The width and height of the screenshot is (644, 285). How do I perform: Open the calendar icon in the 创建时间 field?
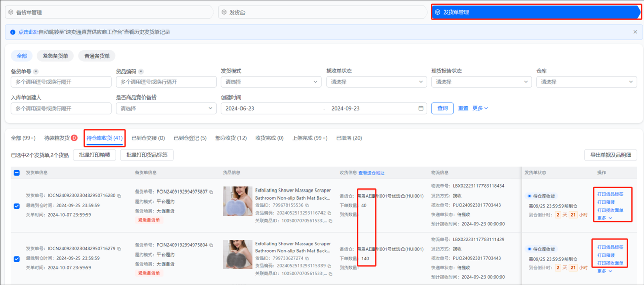[x=421, y=108]
